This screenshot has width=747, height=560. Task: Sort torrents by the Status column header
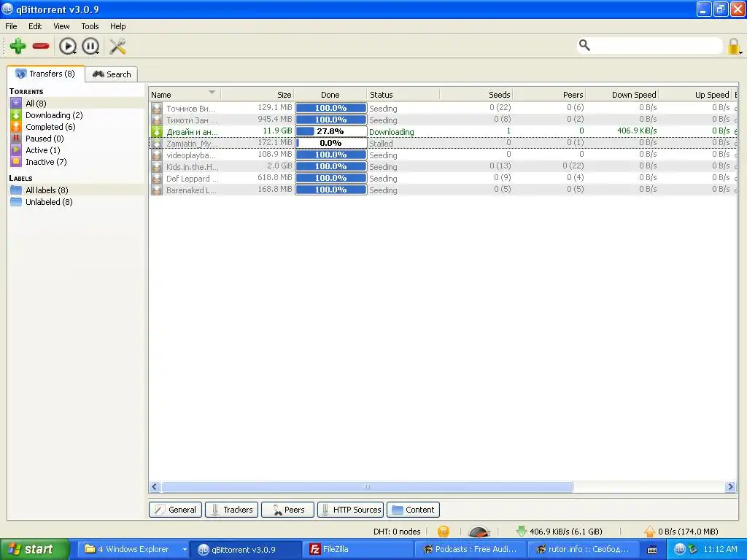pyautogui.click(x=403, y=94)
